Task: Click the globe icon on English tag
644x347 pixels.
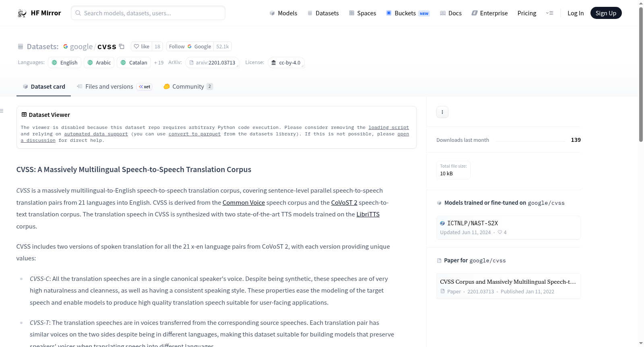Action: click(x=54, y=62)
